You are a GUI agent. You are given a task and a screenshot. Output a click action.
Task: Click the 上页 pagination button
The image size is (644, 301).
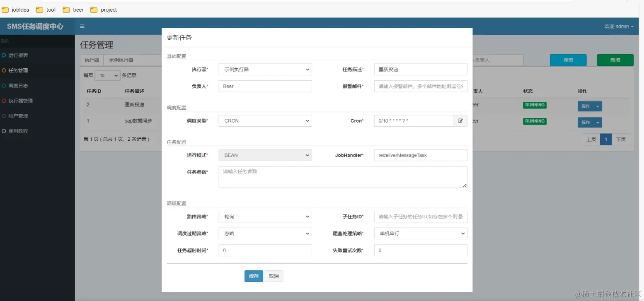[591, 140]
